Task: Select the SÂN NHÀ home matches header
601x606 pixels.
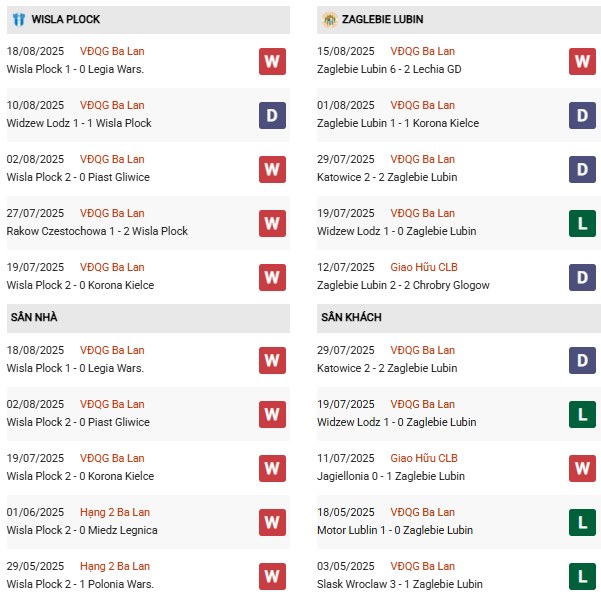Action: 148,318
